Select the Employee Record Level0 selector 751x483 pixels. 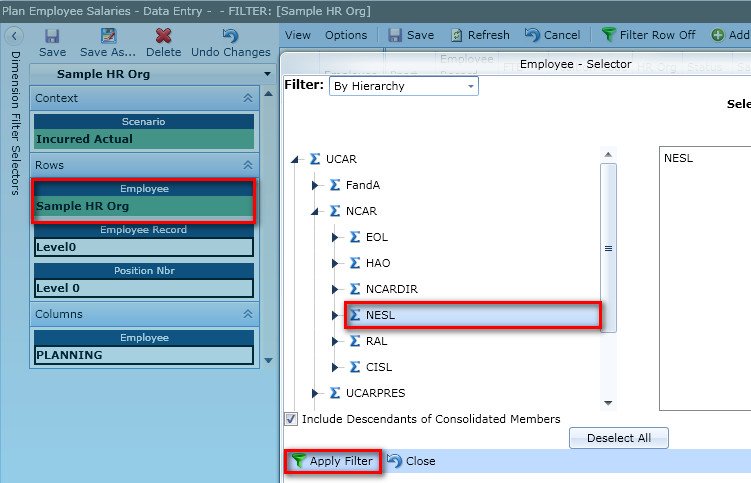[144, 247]
